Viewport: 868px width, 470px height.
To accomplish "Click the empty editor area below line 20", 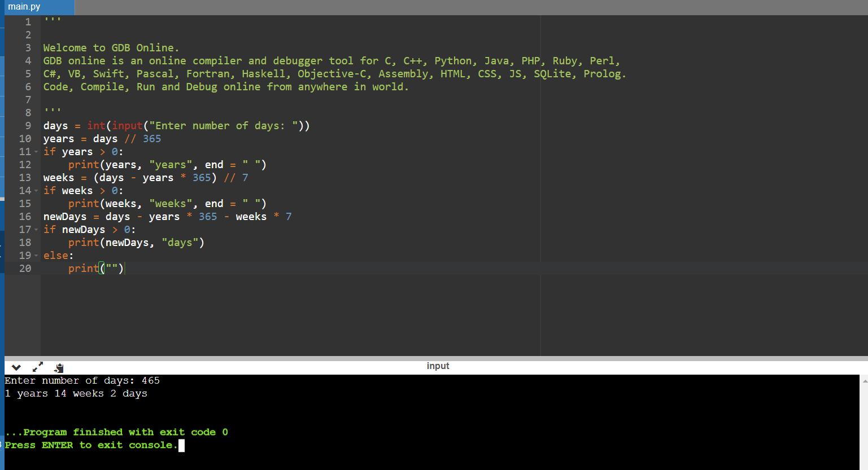I will coord(282,316).
